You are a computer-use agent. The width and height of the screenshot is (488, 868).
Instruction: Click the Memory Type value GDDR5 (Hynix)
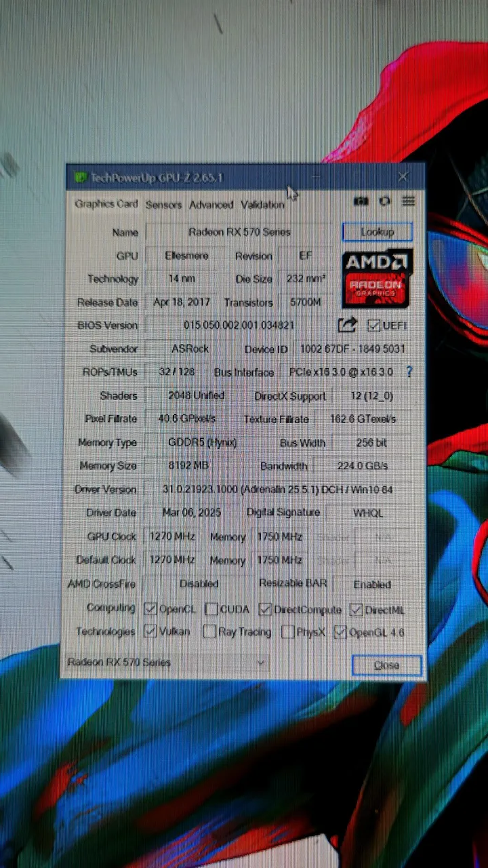202,442
